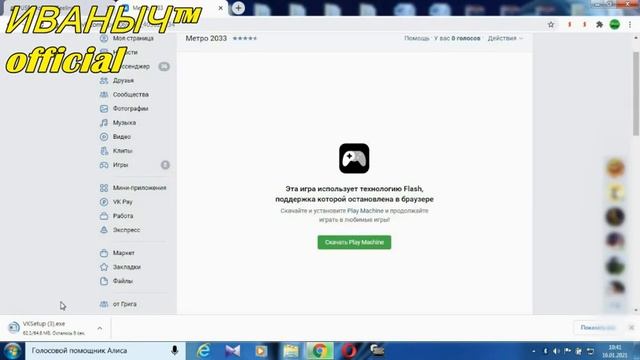Image resolution: width=640 pixels, height=360 pixels.
Task: Click the Игры notification counter badge
Action: (x=165, y=165)
